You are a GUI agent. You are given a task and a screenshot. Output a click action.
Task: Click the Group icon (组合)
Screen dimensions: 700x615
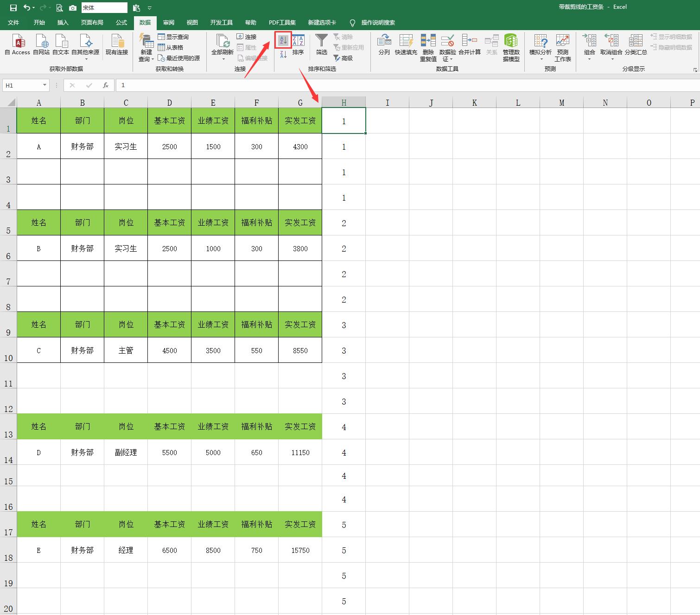[590, 41]
